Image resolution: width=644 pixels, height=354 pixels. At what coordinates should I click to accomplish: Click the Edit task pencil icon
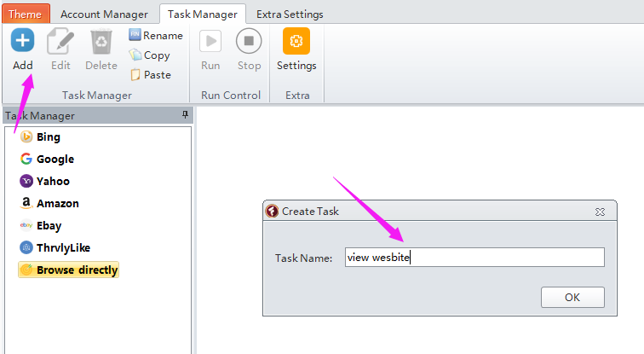coord(60,41)
